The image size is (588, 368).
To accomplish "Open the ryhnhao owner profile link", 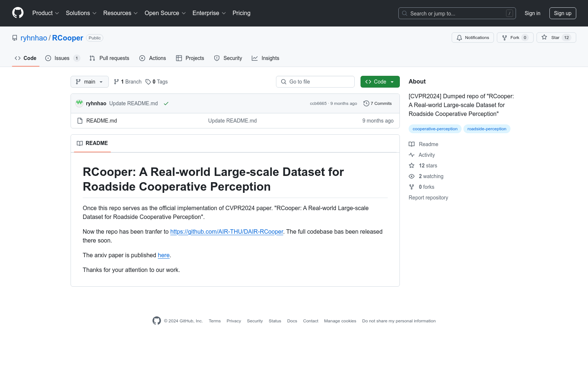I will click(x=34, y=38).
